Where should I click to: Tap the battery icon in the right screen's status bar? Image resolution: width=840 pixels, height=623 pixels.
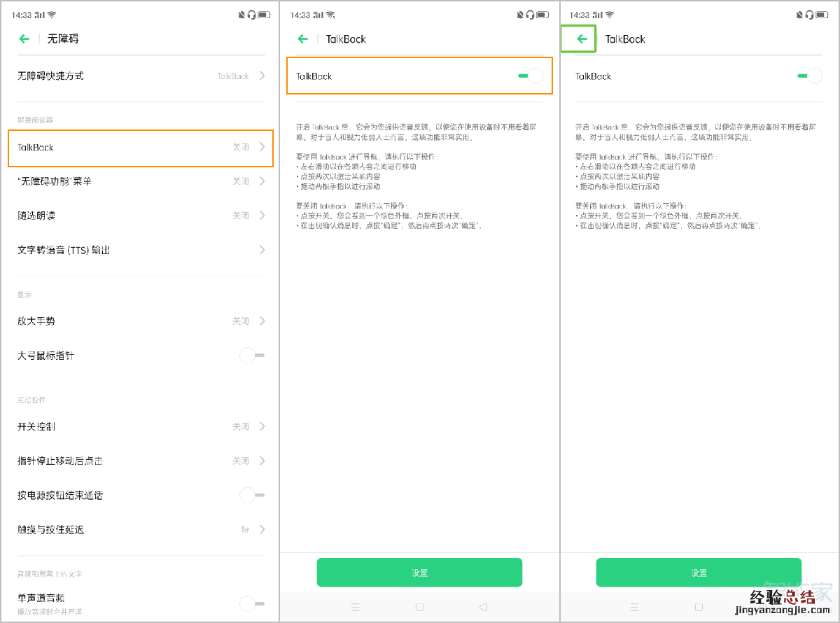(x=822, y=15)
